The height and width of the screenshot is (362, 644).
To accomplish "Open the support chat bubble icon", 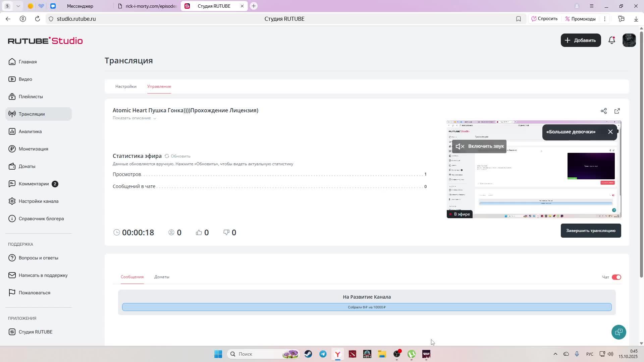I will click(x=619, y=332).
